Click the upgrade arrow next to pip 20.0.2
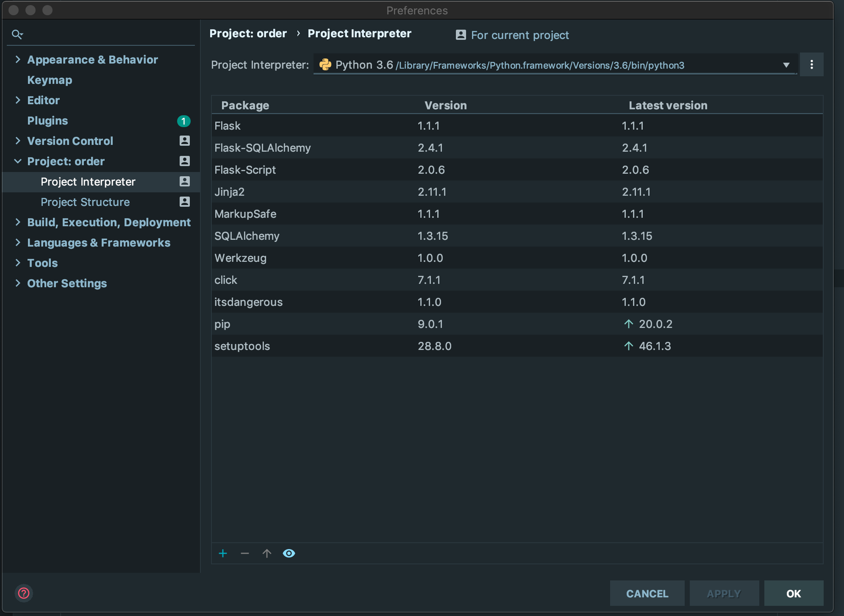This screenshot has height=616, width=844. [x=629, y=324]
